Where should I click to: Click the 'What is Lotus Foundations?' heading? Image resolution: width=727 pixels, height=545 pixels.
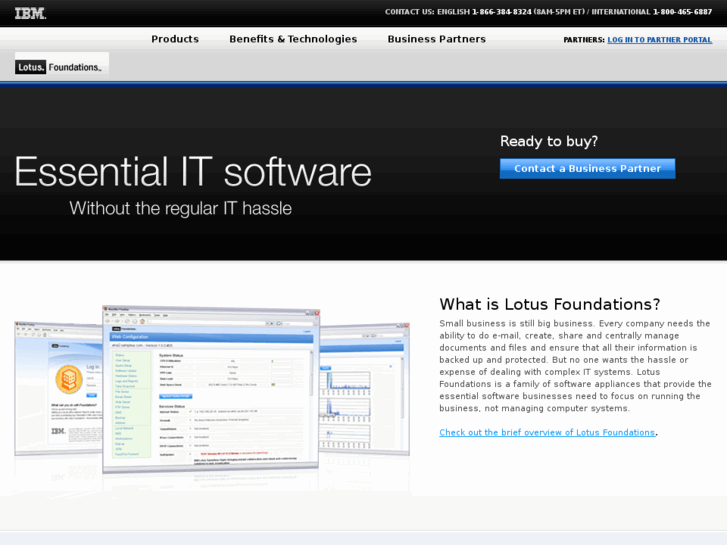click(x=549, y=304)
